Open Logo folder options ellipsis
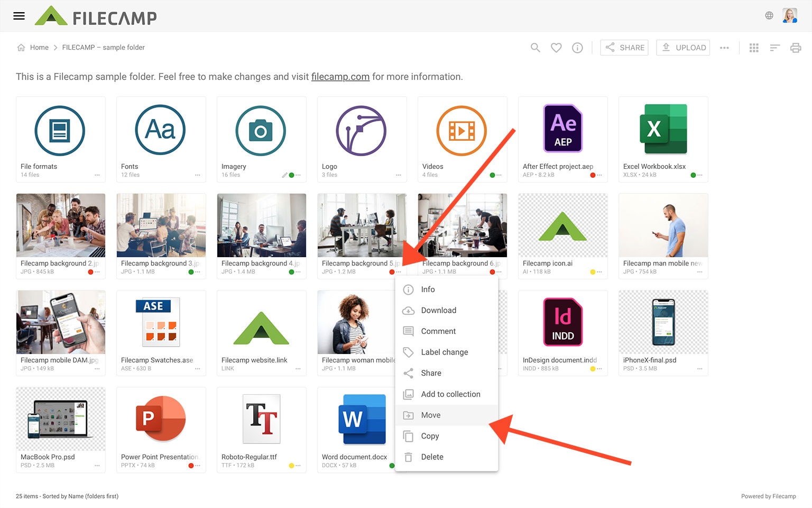Viewport: 812px width, 508px height. pyautogui.click(x=399, y=175)
